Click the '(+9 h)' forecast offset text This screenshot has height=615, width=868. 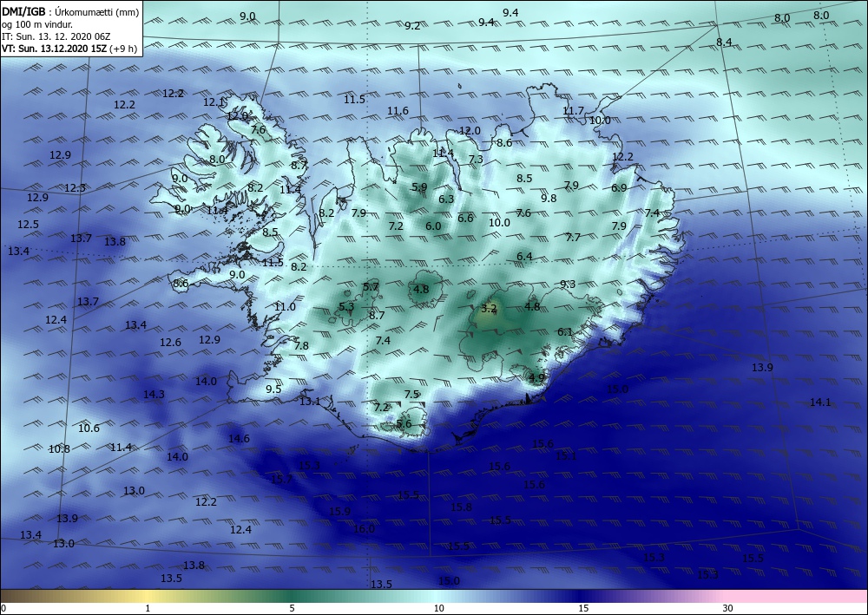click(x=124, y=49)
